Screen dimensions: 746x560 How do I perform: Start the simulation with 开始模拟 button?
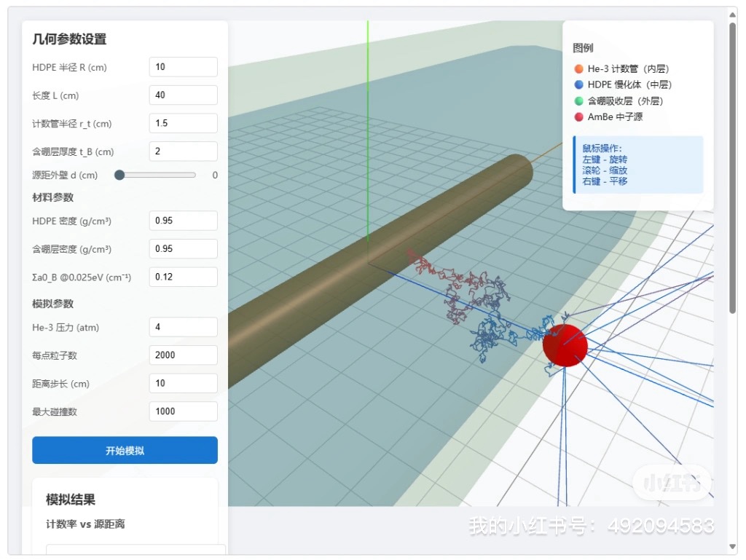pyautogui.click(x=125, y=451)
